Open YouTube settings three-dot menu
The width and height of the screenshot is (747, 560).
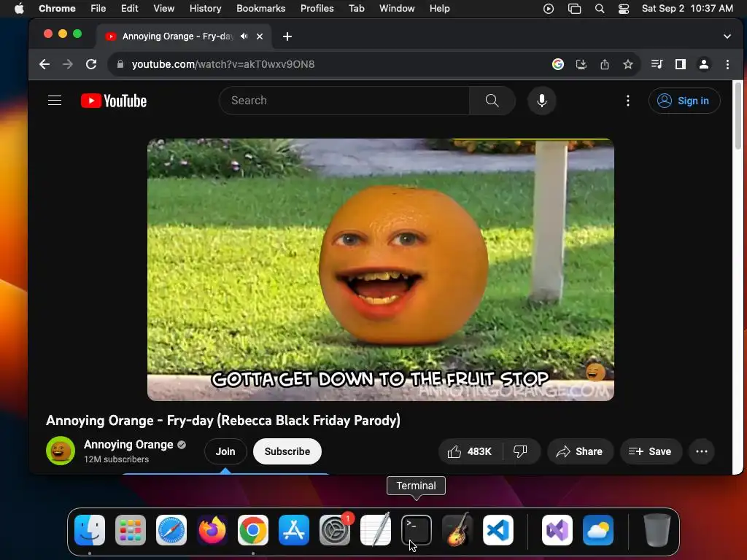point(628,101)
